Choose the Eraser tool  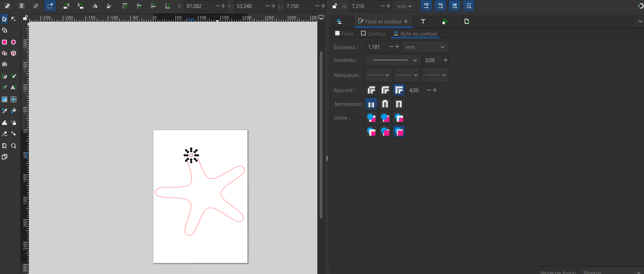4,134
